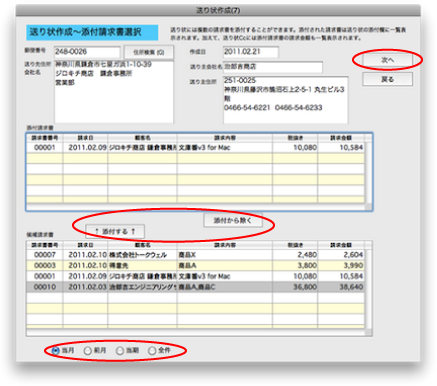Click the recipient address text area

point(114,92)
